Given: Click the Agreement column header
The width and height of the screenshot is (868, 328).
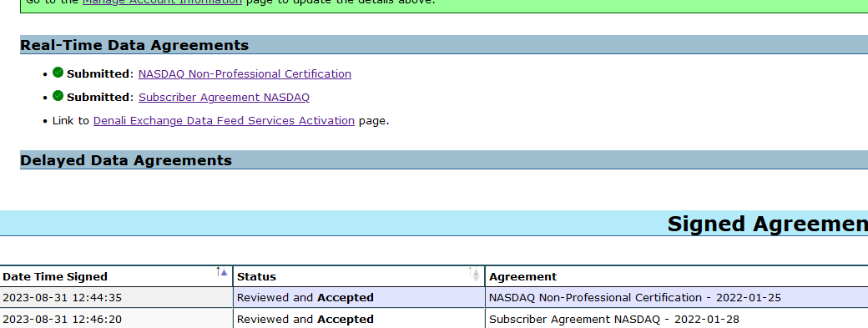Looking at the screenshot, I should point(522,276).
